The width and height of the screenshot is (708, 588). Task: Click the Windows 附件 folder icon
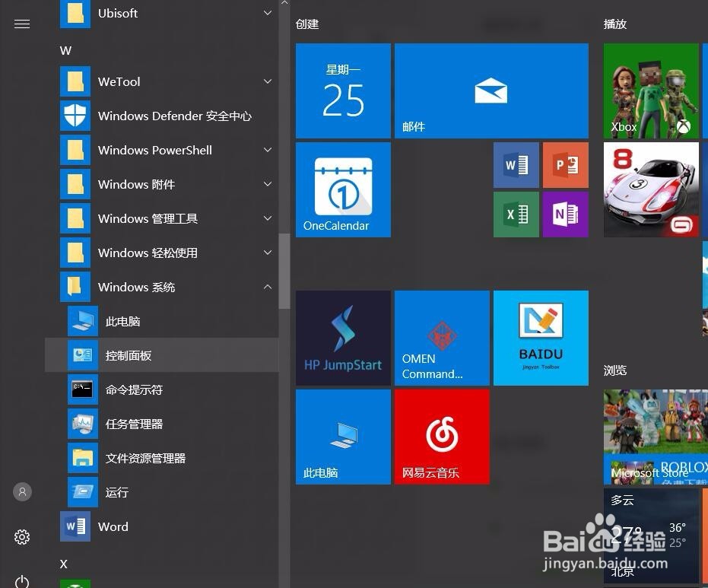(x=75, y=184)
